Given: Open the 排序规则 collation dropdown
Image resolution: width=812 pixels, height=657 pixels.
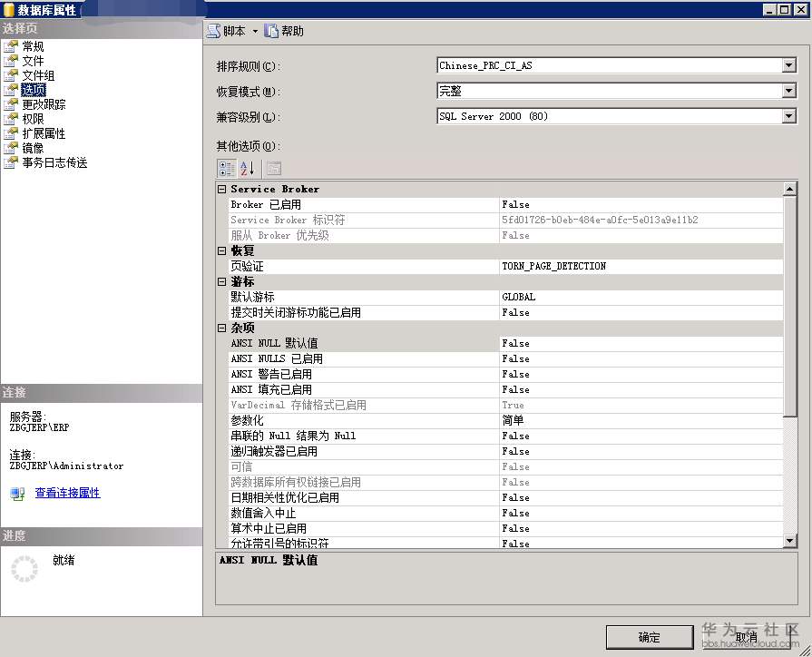Looking at the screenshot, I should click(788, 65).
